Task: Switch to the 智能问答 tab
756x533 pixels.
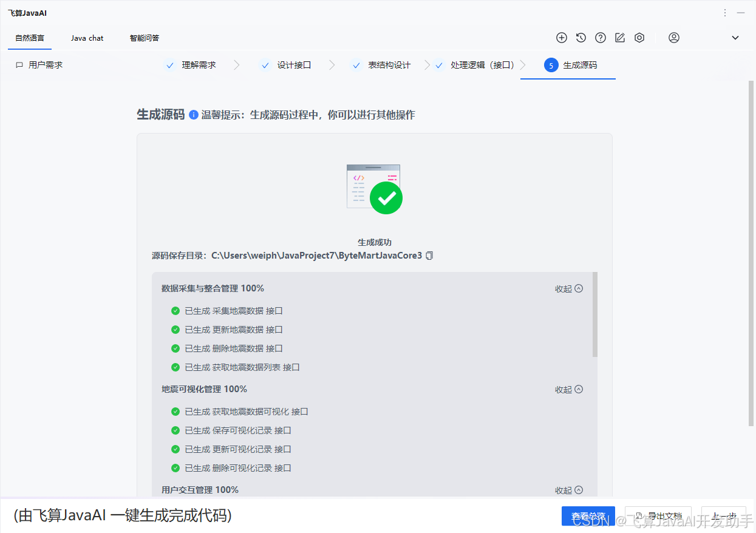Action: click(x=145, y=38)
